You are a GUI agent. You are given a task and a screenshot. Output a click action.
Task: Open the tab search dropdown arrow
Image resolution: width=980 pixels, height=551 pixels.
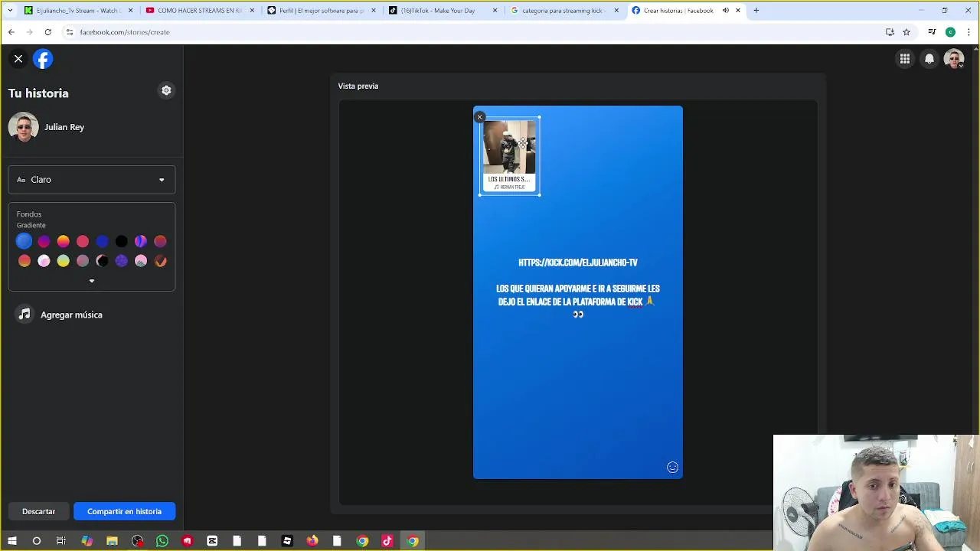pos(10,11)
